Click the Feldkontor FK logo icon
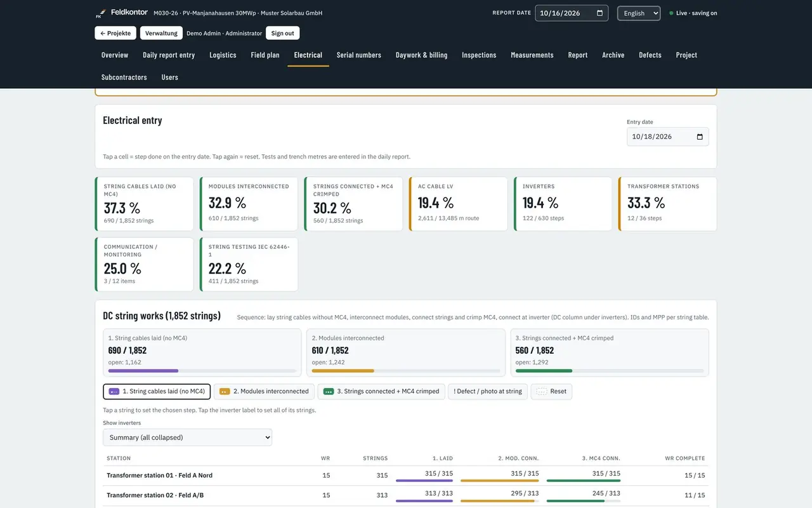The height and width of the screenshot is (508, 812). pyautogui.click(x=100, y=13)
